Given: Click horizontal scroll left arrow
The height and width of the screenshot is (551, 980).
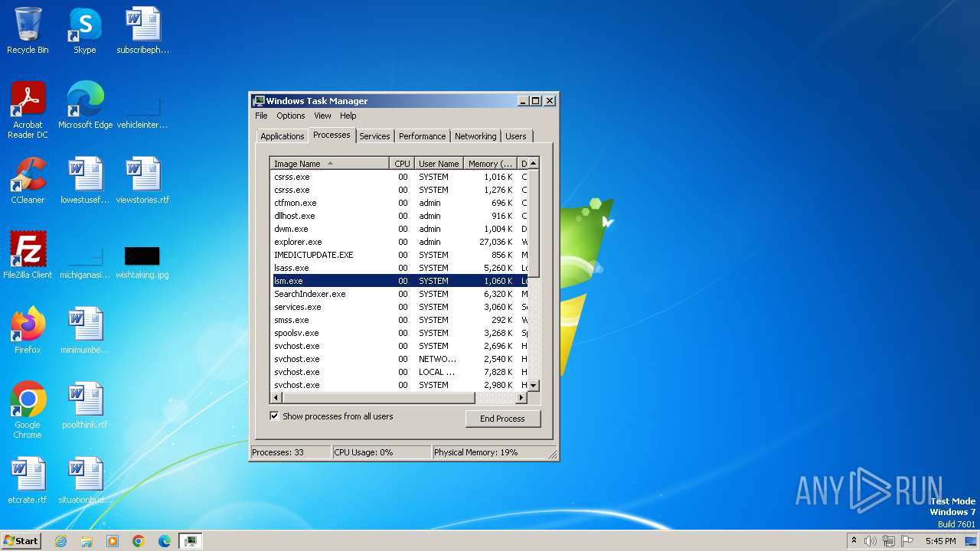Looking at the screenshot, I should coord(276,398).
